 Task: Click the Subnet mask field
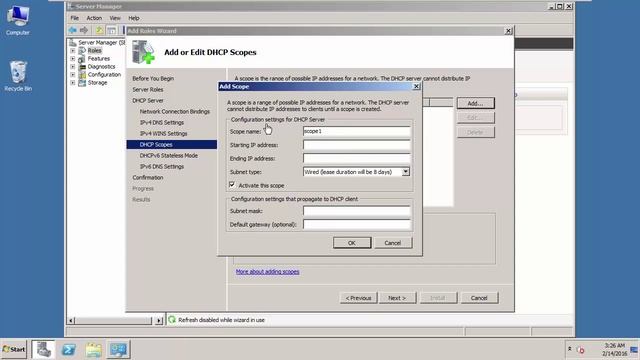(356, 211)
